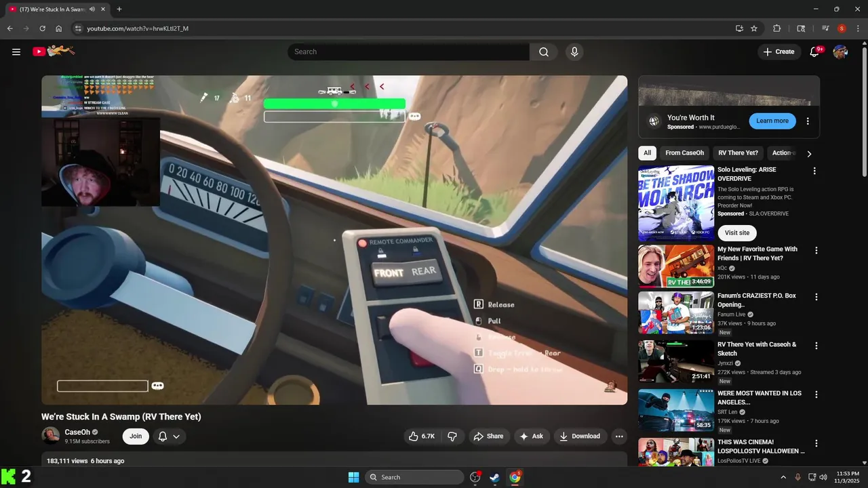Open Windows Start menu
Screen dimensions: 868x488
click(x=353, y=477)
